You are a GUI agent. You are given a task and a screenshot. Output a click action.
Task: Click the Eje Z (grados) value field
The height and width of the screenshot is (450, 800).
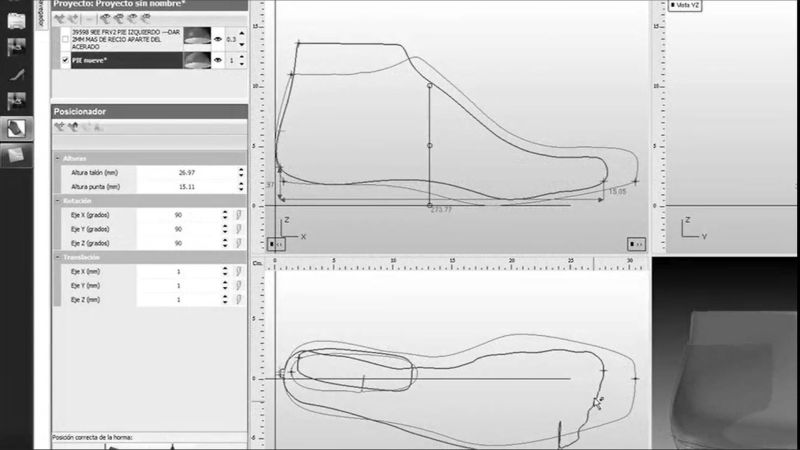click(179, 243)
